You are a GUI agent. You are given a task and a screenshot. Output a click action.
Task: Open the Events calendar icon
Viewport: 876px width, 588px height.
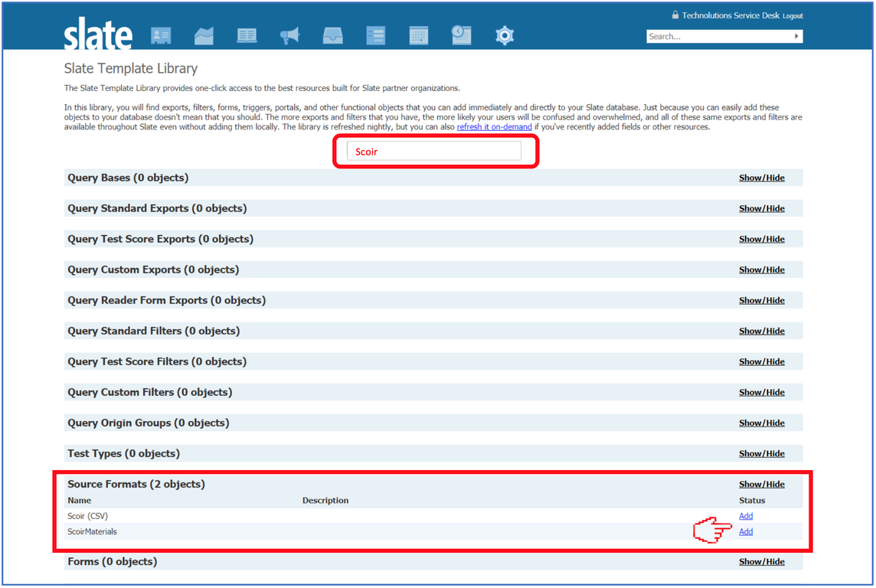(418, 36)
